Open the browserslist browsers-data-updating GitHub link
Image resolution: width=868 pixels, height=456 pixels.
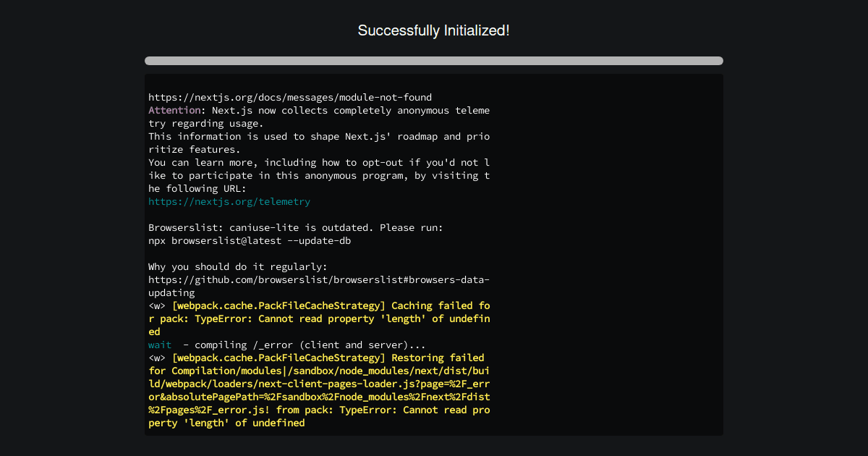click(318, 279)
